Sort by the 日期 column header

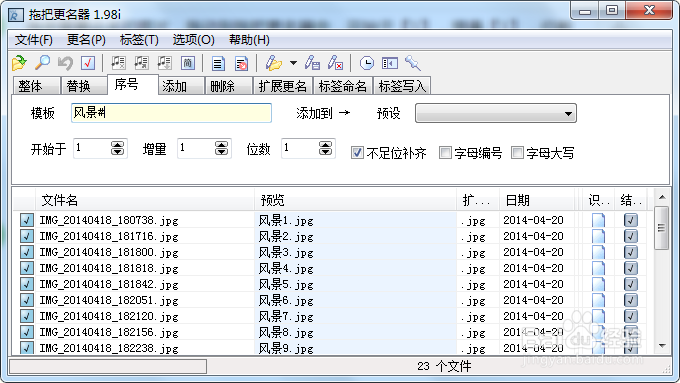pyautogui.click(x=537, y=200)
